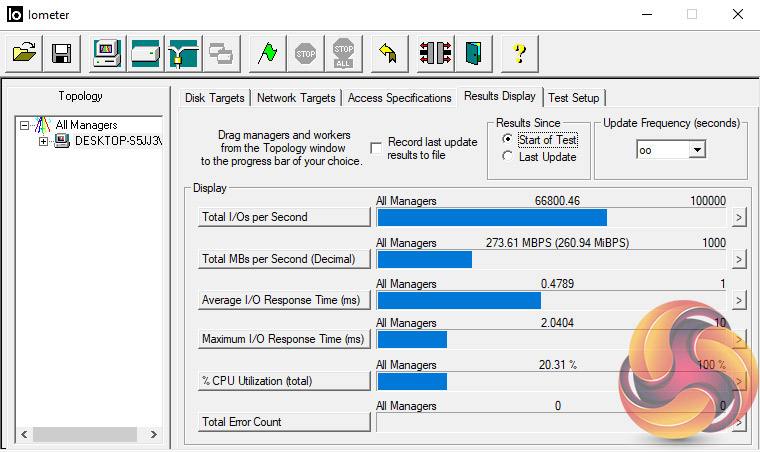Click the Total I/Os per Second progress bar
Screen dimensions: 760x452
(x=552, y=218)
